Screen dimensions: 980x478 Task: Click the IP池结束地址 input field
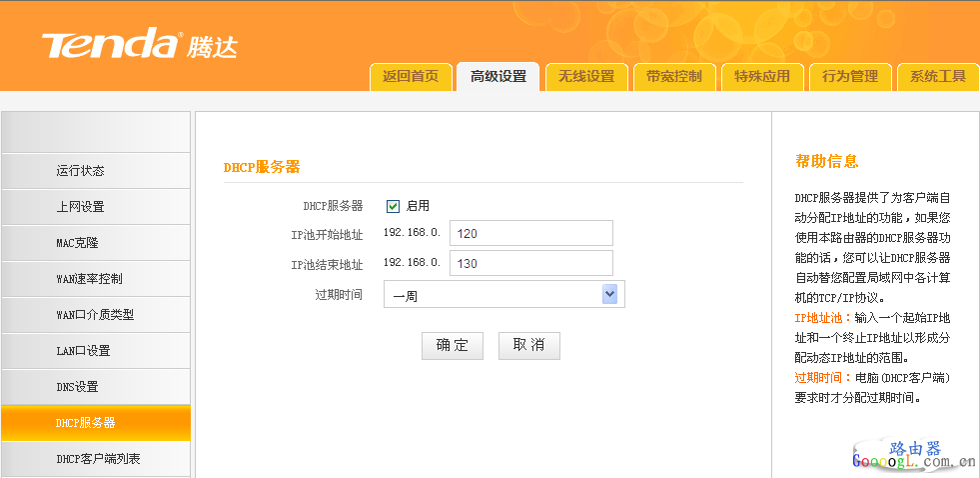[x=530, y=263]
